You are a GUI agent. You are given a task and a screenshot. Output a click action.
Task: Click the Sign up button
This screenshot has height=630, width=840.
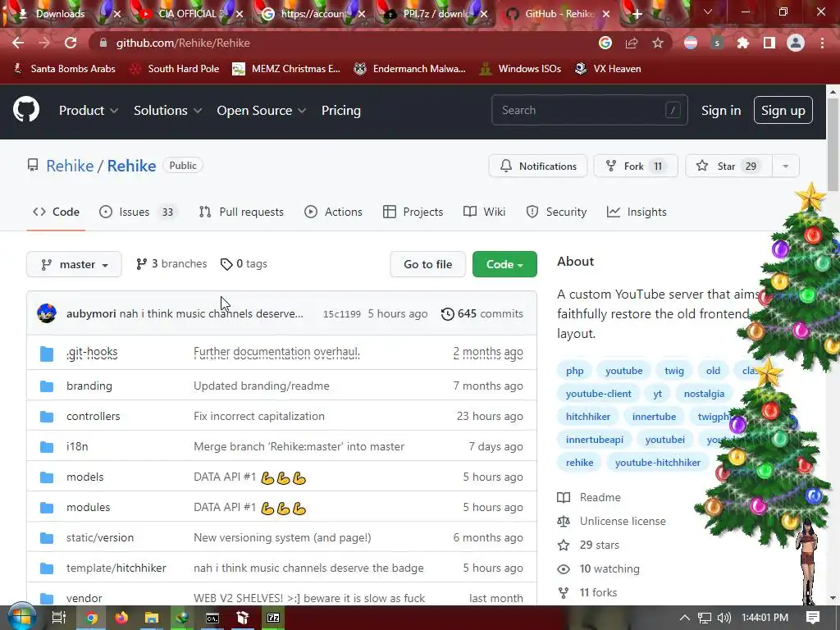783,111
